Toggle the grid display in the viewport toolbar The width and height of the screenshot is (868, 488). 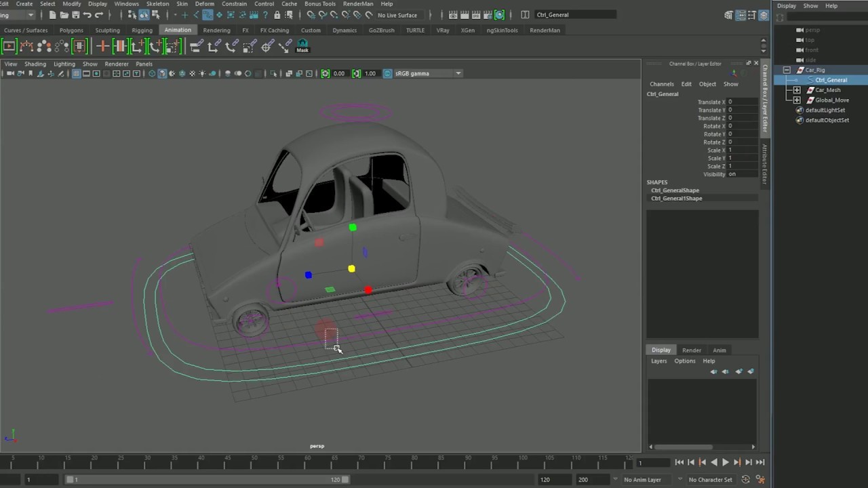pos(75,73)
